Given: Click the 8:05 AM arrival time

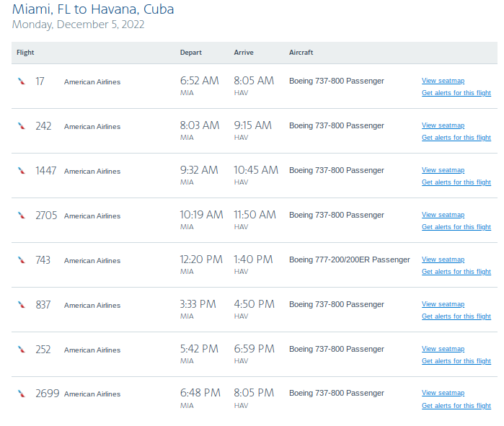Looking at the screenshot, I should [x=254, y=81].
